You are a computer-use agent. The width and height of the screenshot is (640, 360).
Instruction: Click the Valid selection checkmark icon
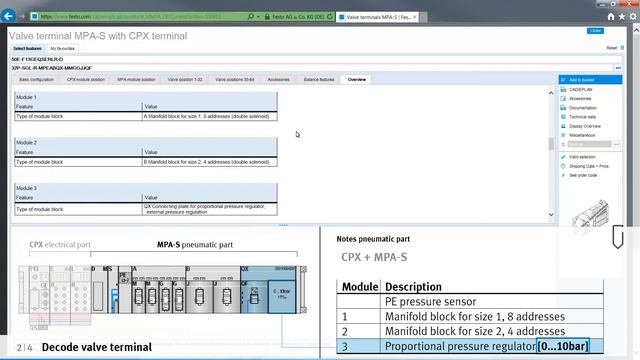(563, 157)
